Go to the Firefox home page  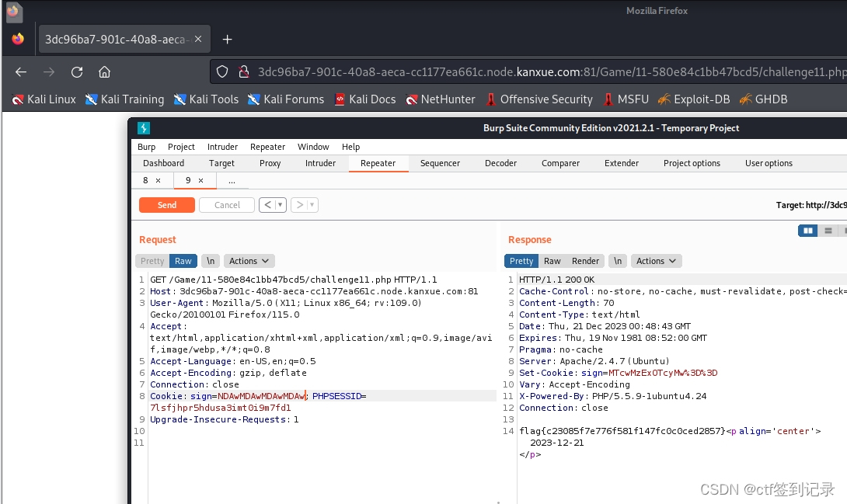pos(104,71)
